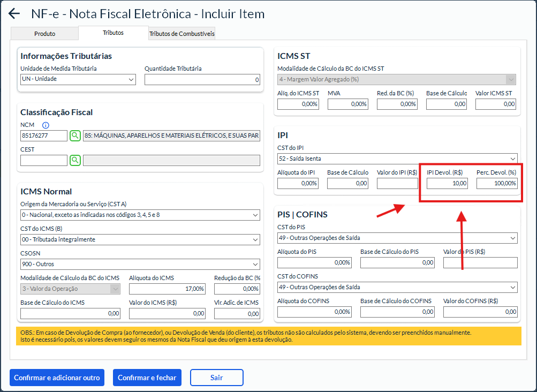
Task: Click the CEST description box
Action: click(x=171, y=160)
